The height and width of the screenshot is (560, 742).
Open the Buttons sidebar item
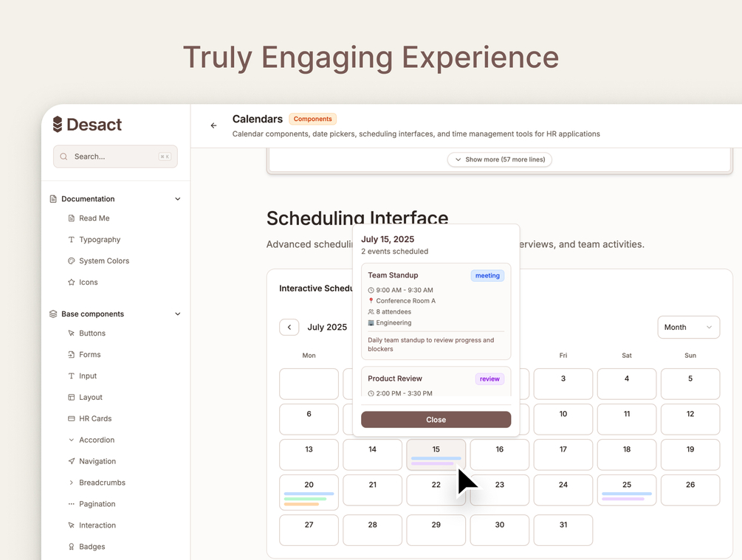pyautogui.click(x=92, y=333)
